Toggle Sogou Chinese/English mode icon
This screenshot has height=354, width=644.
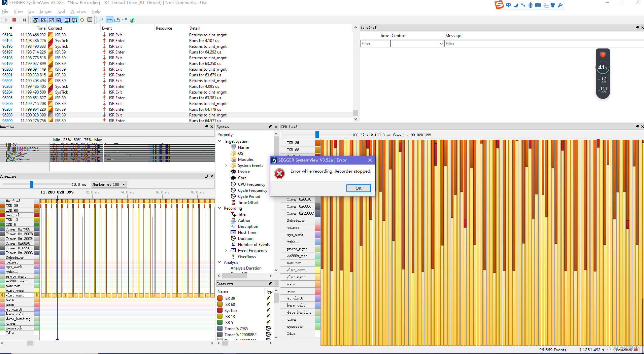[508, 5]
